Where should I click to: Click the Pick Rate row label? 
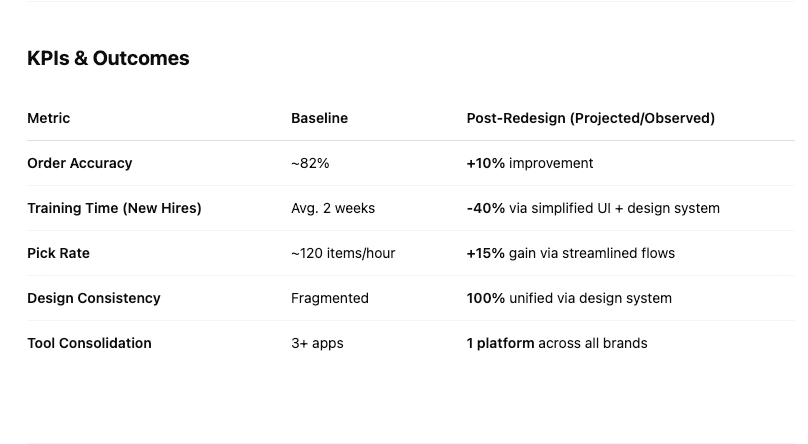[58, 253]
